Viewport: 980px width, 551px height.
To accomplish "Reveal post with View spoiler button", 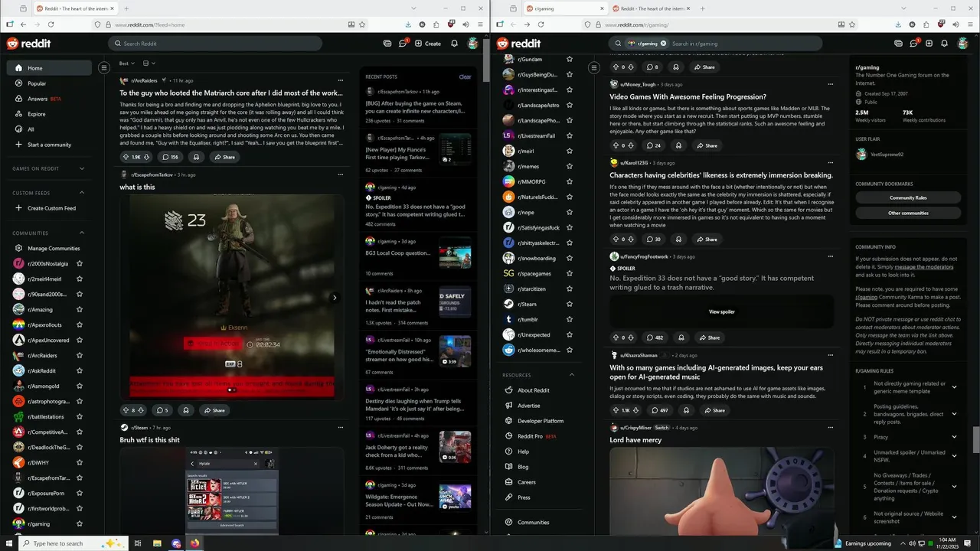I will (x=721, y=311).
